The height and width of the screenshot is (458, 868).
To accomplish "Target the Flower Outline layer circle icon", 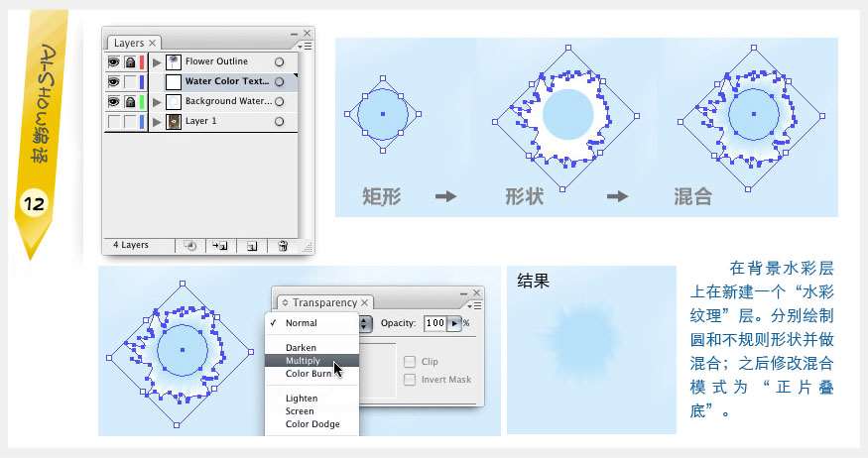I will pyautogui.click(x=279, y=61).
